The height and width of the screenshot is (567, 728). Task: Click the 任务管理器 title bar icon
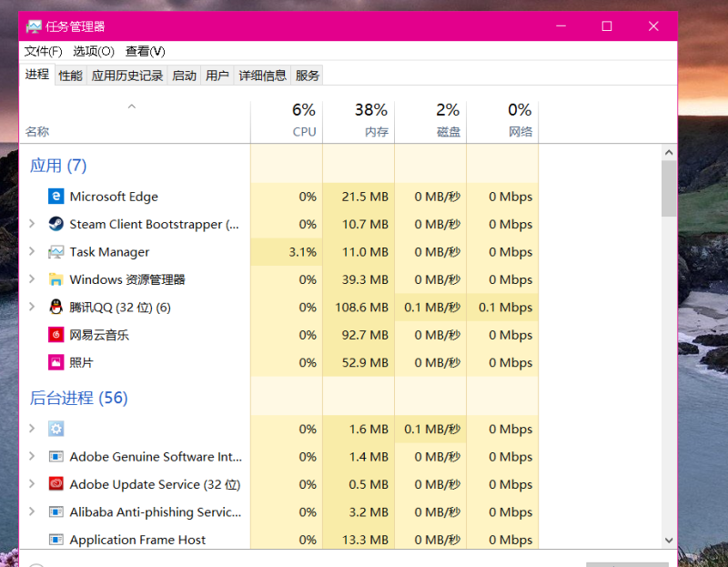34,26
